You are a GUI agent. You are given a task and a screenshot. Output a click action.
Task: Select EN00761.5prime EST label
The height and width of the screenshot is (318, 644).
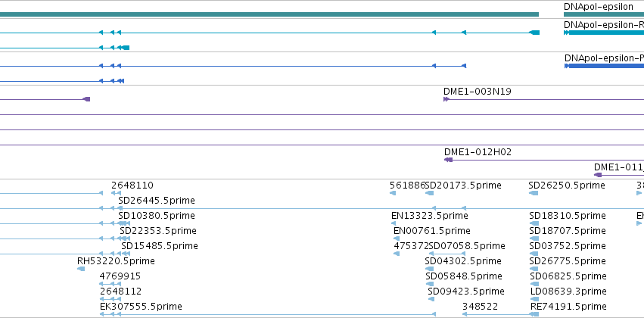click(431, 230)
